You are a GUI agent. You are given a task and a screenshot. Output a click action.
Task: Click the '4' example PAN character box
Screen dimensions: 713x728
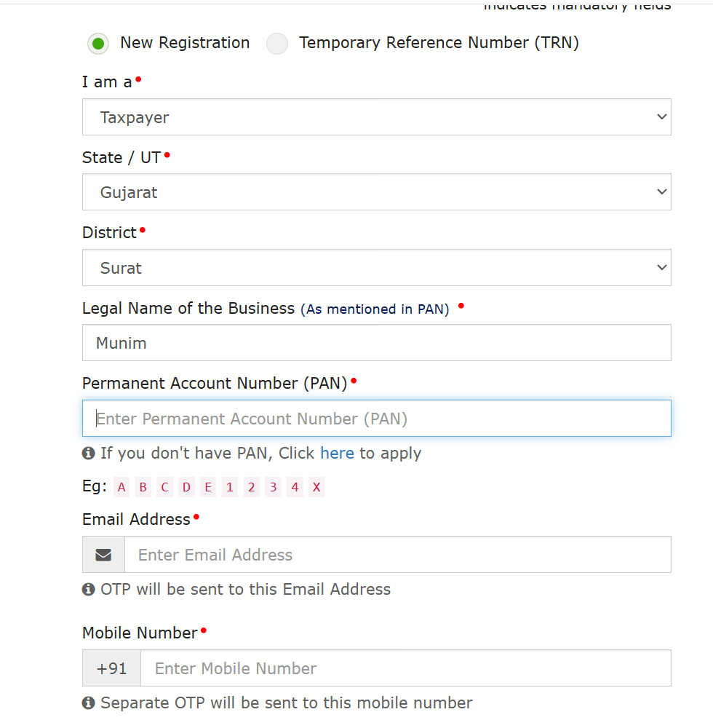(x=295, y=488)
